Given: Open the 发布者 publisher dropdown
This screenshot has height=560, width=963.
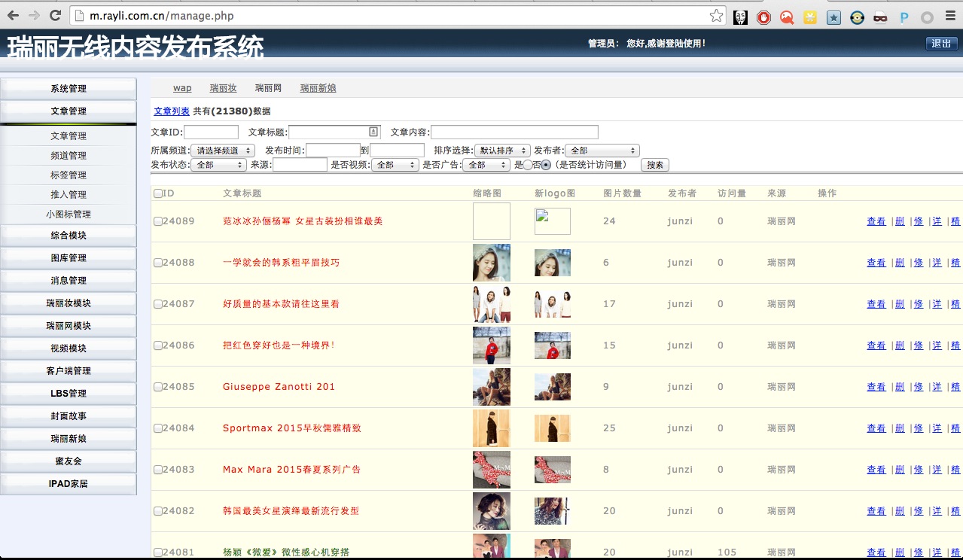Looking at the screenshot, I should click(602, 151).
